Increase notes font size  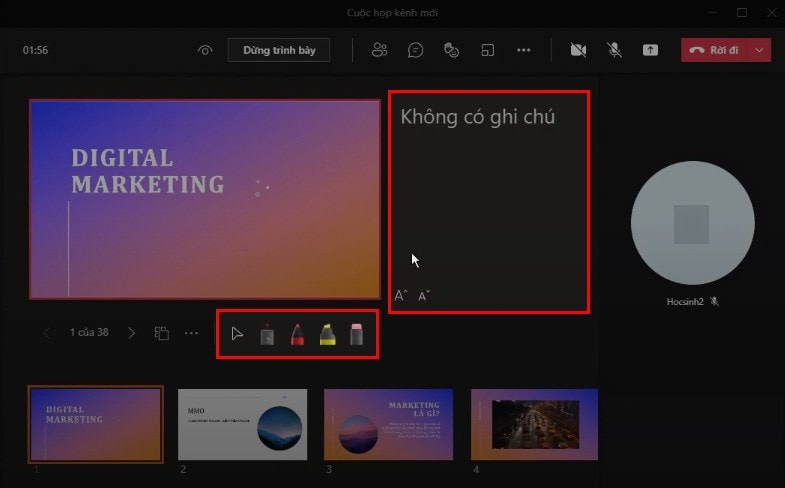pos(401,296)
